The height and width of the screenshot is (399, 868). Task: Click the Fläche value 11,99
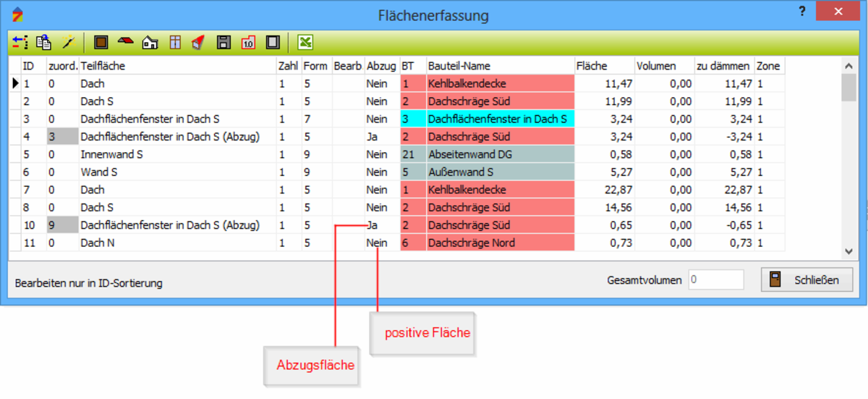[x=605, y=101]
